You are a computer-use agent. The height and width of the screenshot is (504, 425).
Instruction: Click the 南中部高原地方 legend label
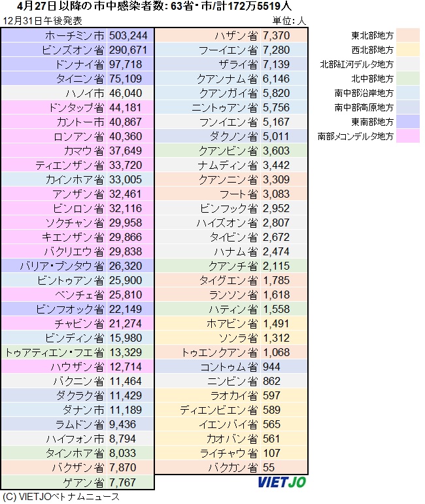point(364,107)
